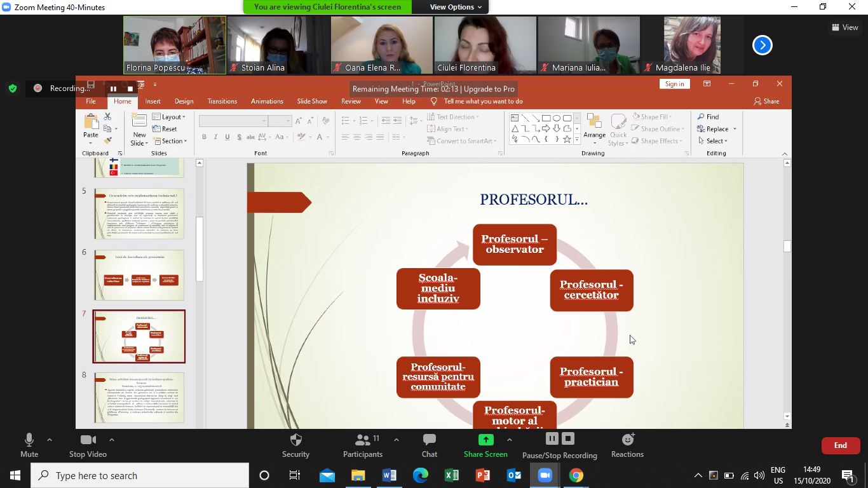868x488 pixels.
Task: Open the Reactions emoji menu
Action: [627, 440]
